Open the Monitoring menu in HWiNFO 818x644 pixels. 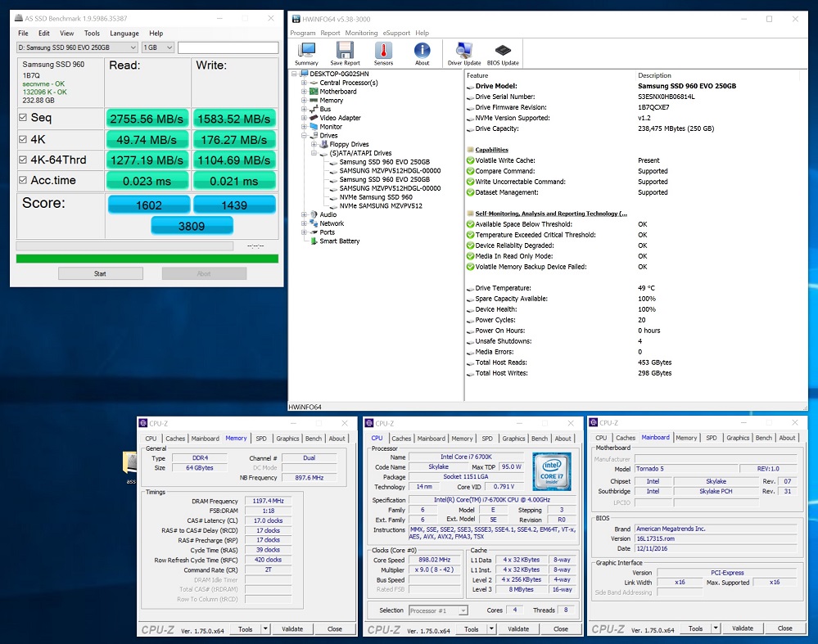click(x=361, y=34)
